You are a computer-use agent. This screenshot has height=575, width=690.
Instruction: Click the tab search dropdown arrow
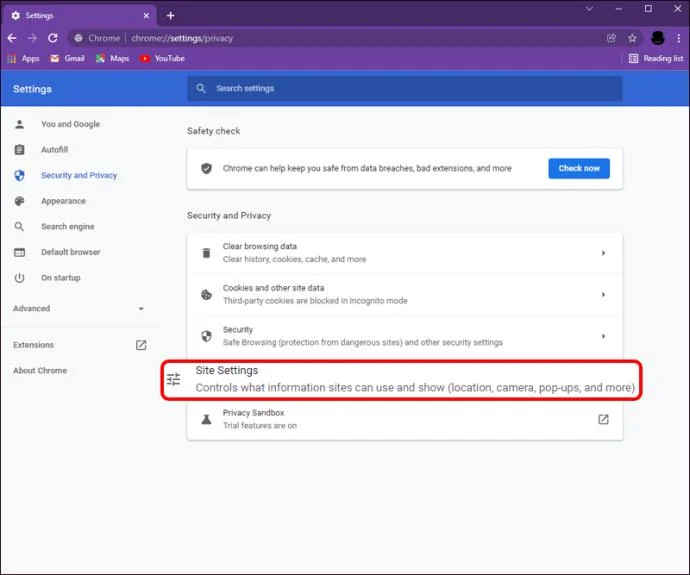tap(589, 9)
